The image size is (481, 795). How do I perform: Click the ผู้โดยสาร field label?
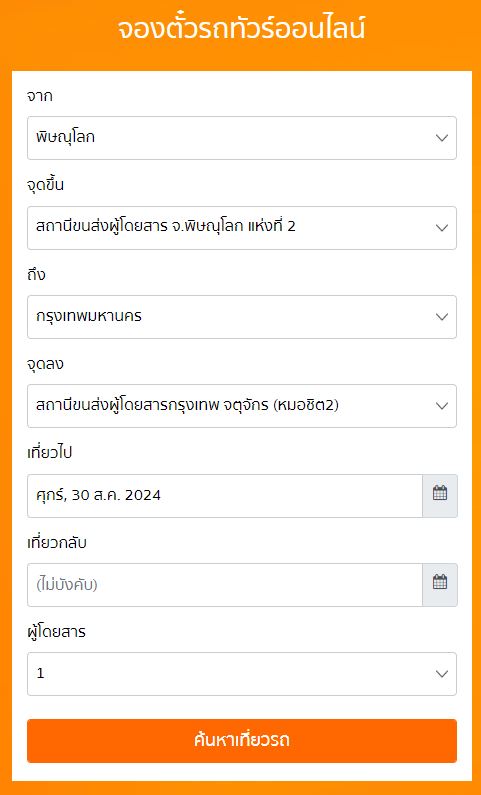click(x=56, y=632)
